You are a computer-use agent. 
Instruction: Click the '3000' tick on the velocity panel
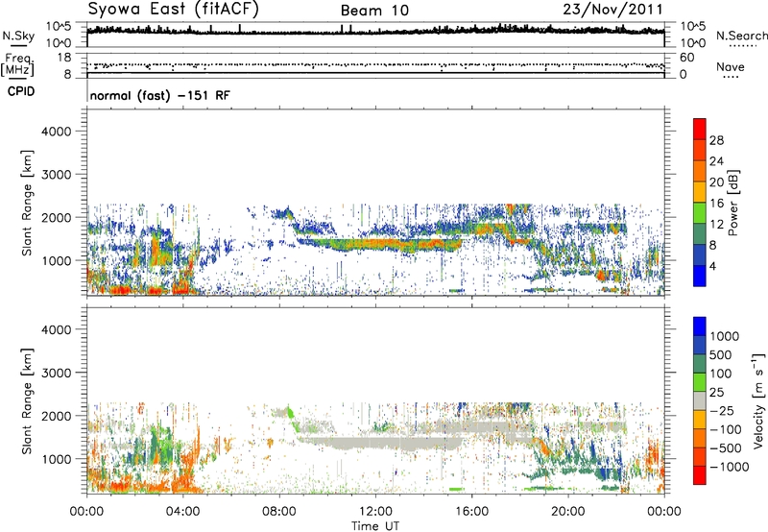pyautogui.click(x=57, y=373)
